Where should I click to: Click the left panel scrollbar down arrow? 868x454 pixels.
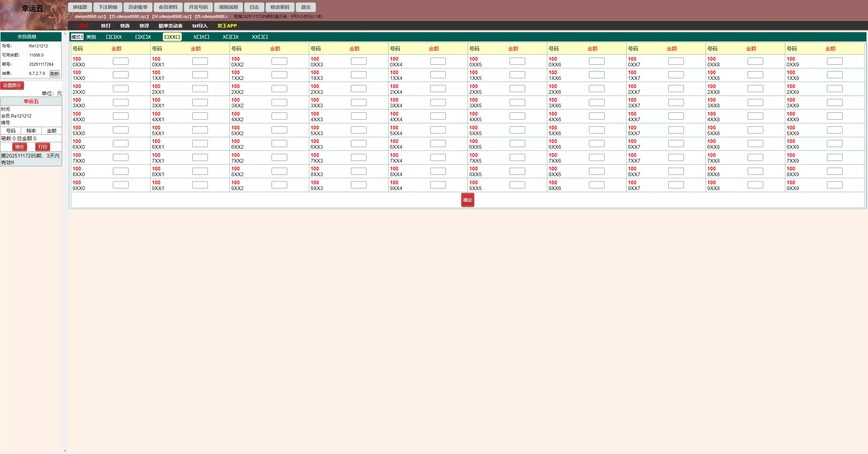(x=65, y=451)
